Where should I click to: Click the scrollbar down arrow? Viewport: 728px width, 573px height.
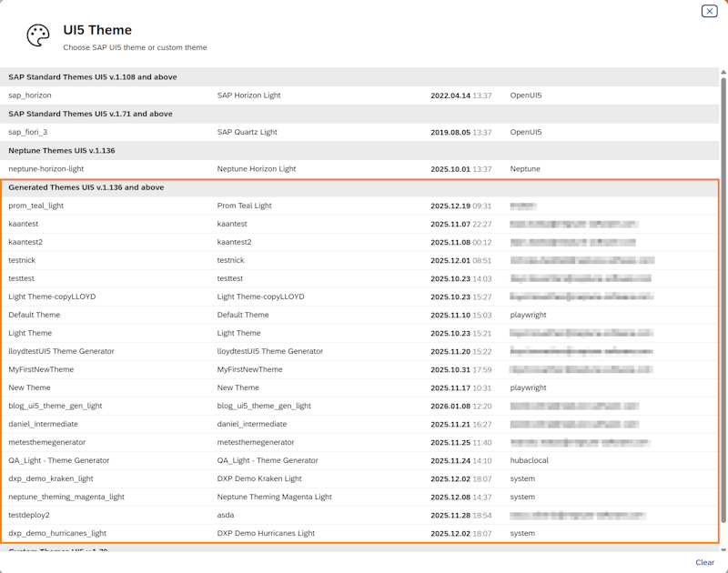(x=723, y=550)
